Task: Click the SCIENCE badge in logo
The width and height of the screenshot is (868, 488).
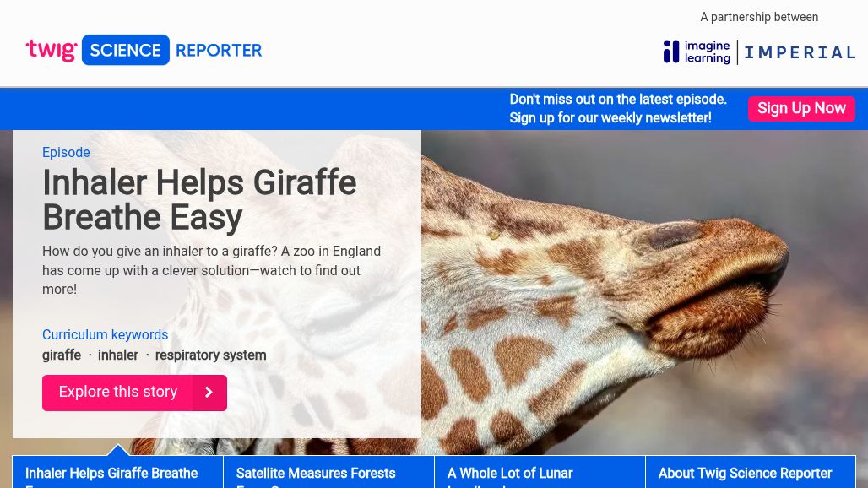Action: coord(126,50)
